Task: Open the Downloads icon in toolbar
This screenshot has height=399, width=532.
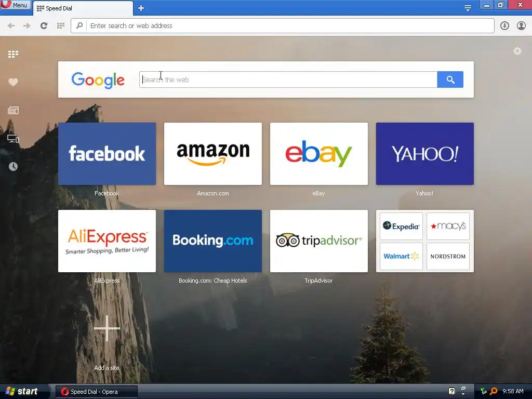Action: click(x=504, y=26)
